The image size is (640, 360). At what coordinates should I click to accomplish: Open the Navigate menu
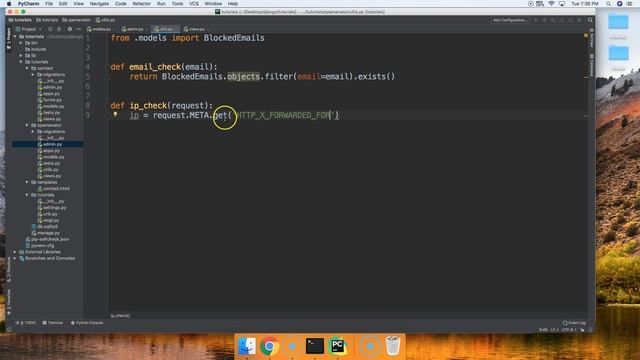[x=99, y=4]
